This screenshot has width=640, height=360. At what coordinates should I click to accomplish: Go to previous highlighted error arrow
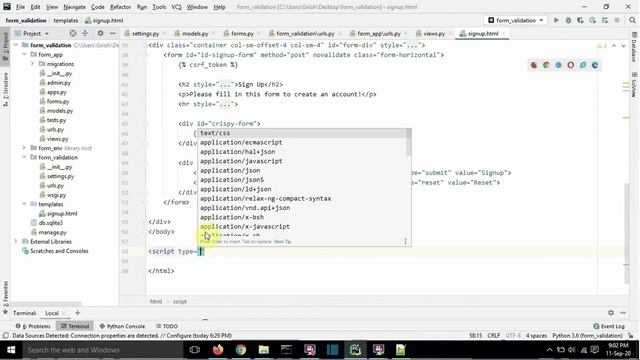(613, 45)
